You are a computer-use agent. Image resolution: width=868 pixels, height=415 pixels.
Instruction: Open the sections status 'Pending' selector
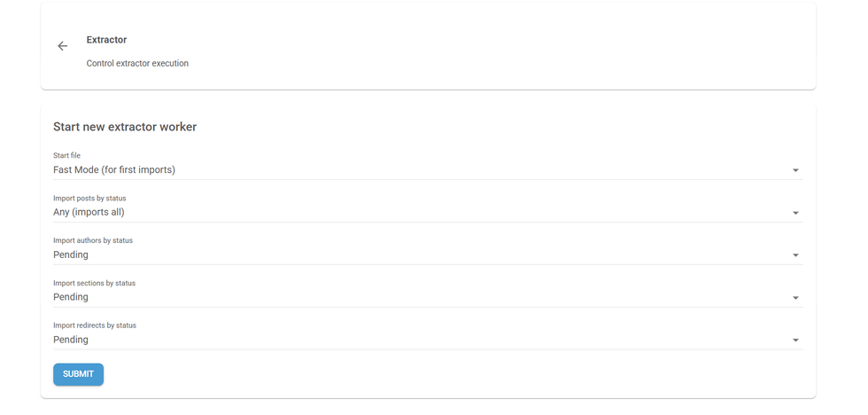[x=71, y=298]
